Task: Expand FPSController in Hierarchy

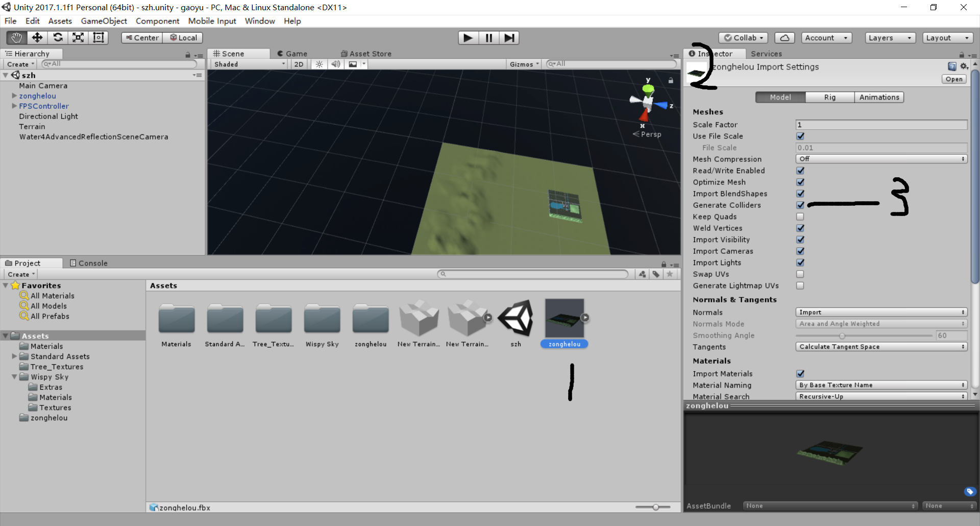Action: 14,106
